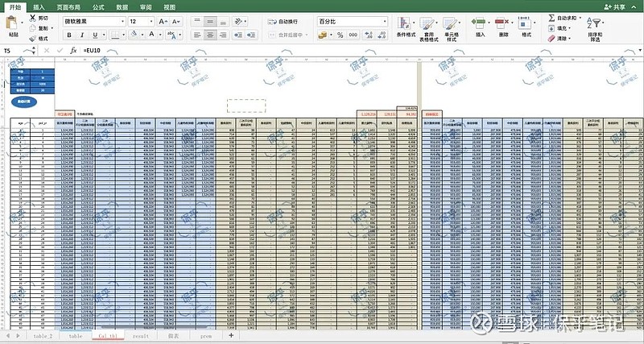The height and width of the screenshot is (344, 644).
Task: Open the font name dropdown 微软雅黑
Action: [x=123, y=22]
